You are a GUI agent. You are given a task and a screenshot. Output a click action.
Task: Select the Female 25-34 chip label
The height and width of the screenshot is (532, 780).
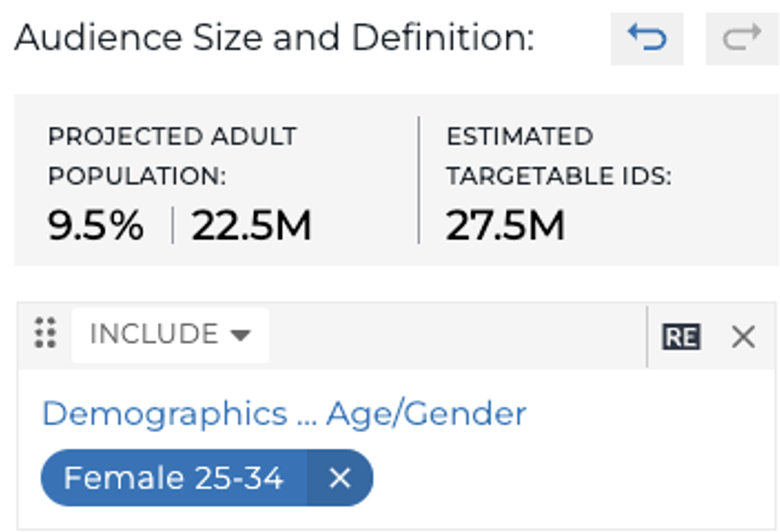click(x=173, y=478)
